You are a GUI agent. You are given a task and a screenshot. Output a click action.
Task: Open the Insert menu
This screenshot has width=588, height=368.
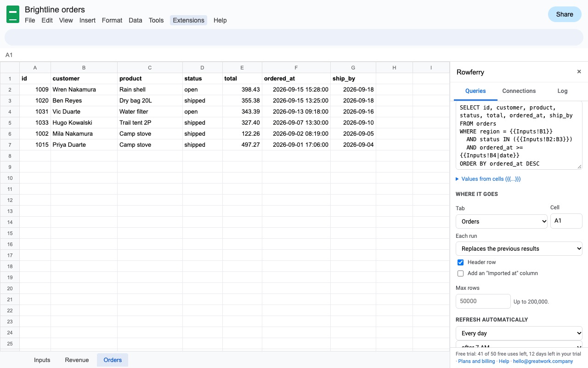(87, 20)
